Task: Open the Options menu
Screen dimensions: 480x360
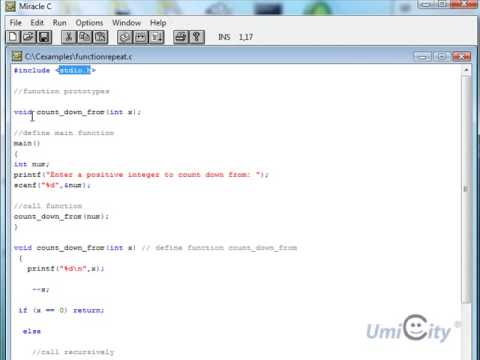Action: (x=89, y=23)
